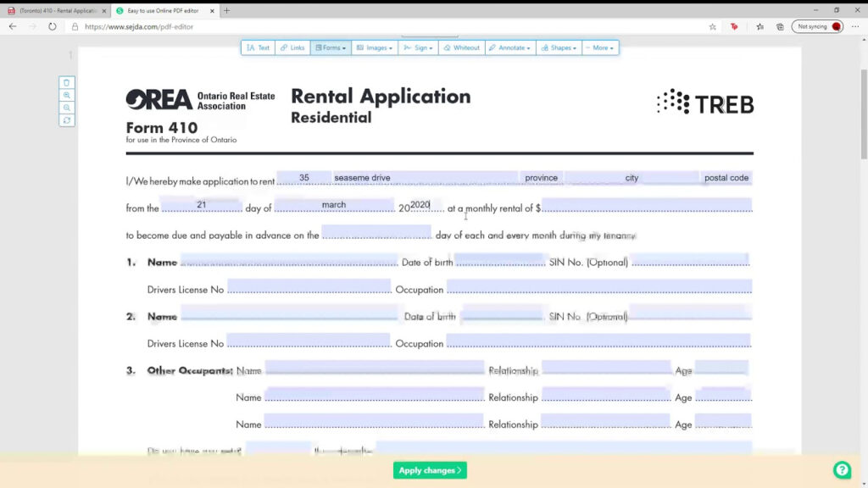Image resolution: width=868 pixels, height=488 pixels.
Task: Click applicant 1 Name field
Action: pyautogui.click(x=290, y=259)
